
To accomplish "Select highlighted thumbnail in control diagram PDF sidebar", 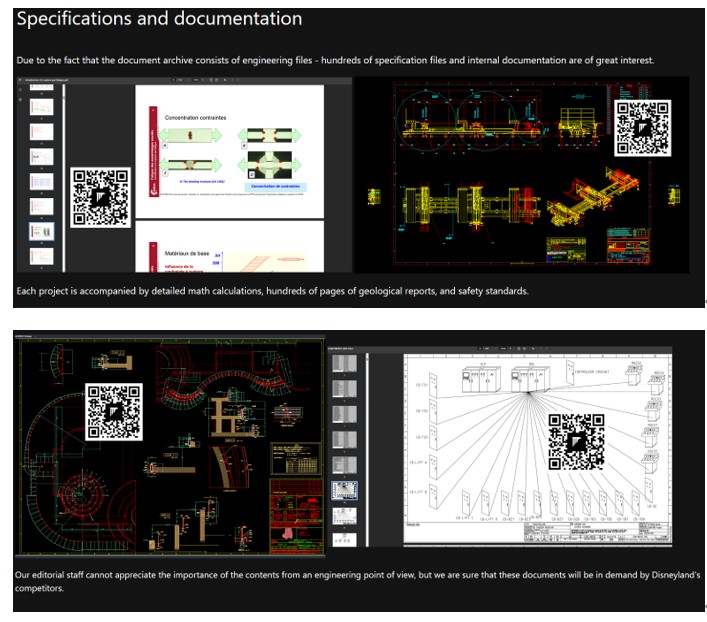I will point(344,490).
